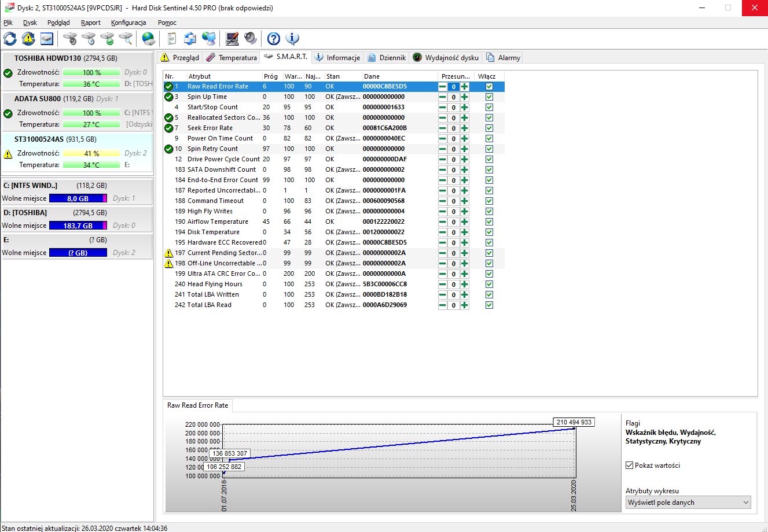Select the ADATA SU800 disk entry

pos(78,112)
